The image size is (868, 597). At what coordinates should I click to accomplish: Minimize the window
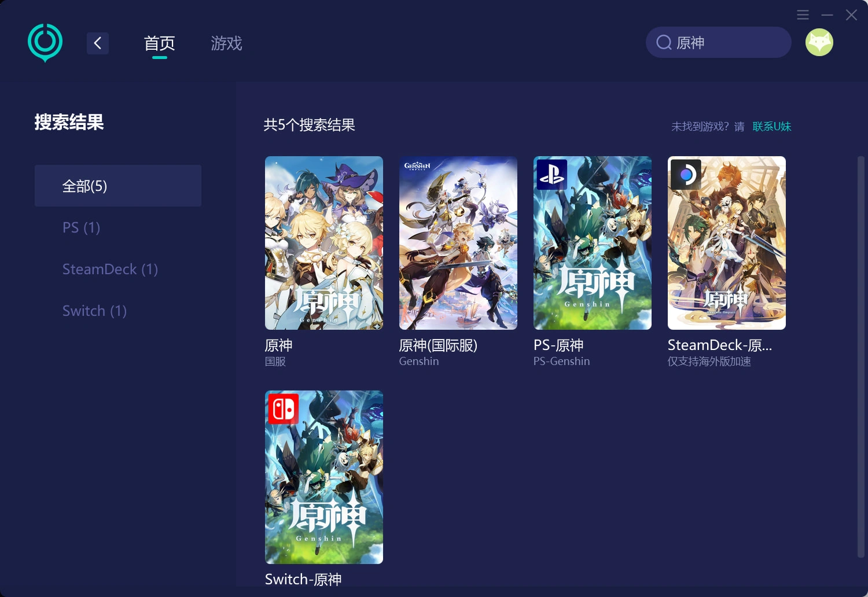pos(827,15)
